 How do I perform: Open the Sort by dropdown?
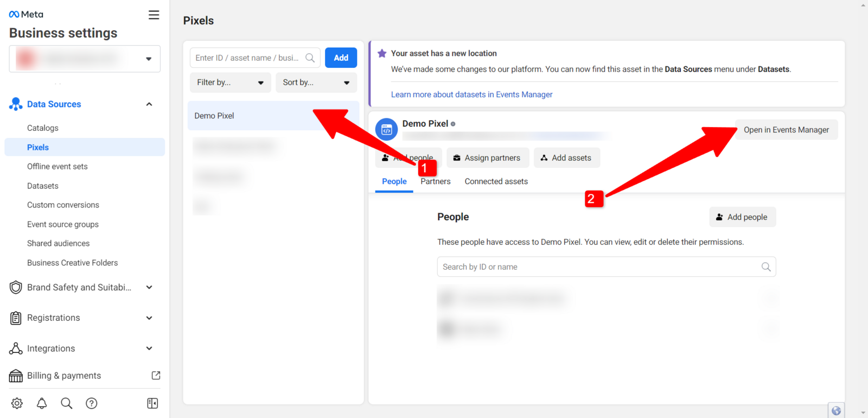pos(316,83)
